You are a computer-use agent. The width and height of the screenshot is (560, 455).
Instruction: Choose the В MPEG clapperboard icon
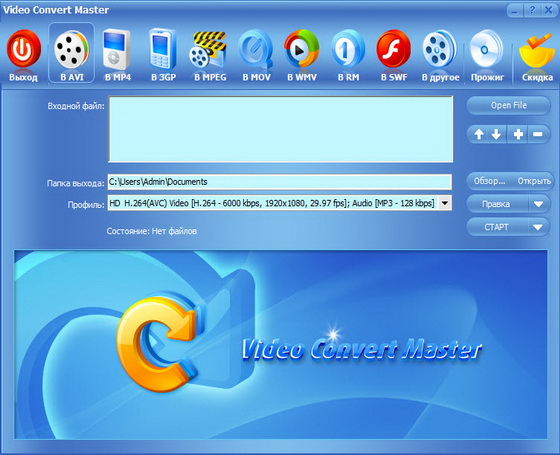tap(209, 50)
